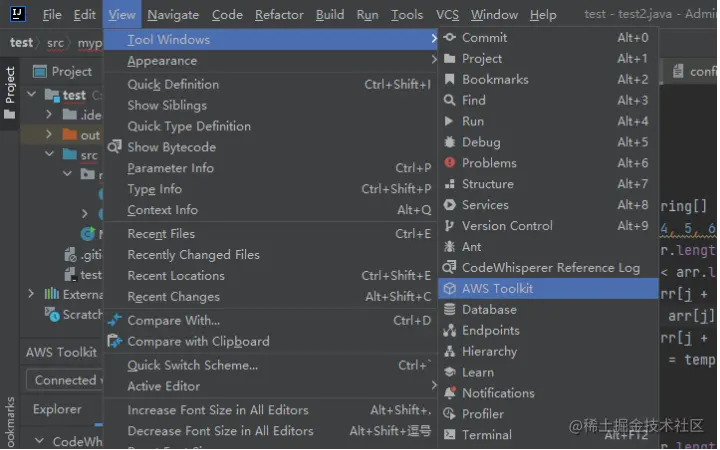Viewport: 720px width, 450px height.
Task: Open the Refactor menu
Action: tap(279, 15)
